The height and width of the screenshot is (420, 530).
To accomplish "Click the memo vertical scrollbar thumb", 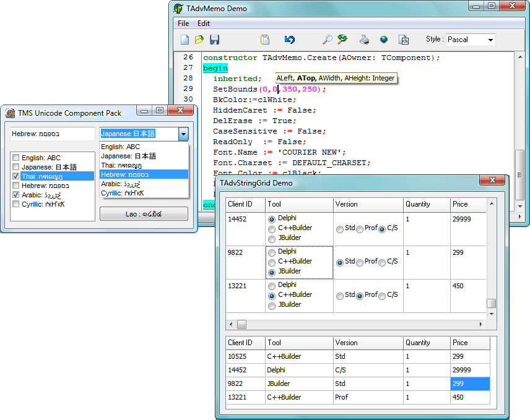I will click(x=520, y=175).
